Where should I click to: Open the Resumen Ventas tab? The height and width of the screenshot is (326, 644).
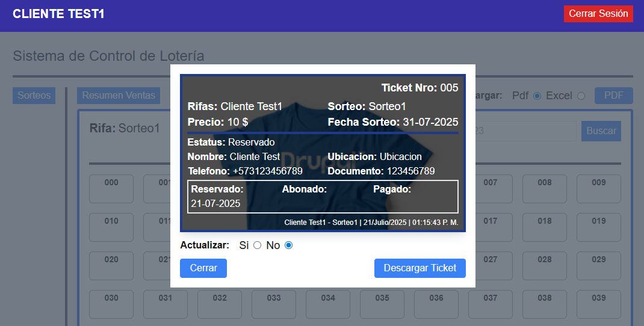tap(119, 96)
